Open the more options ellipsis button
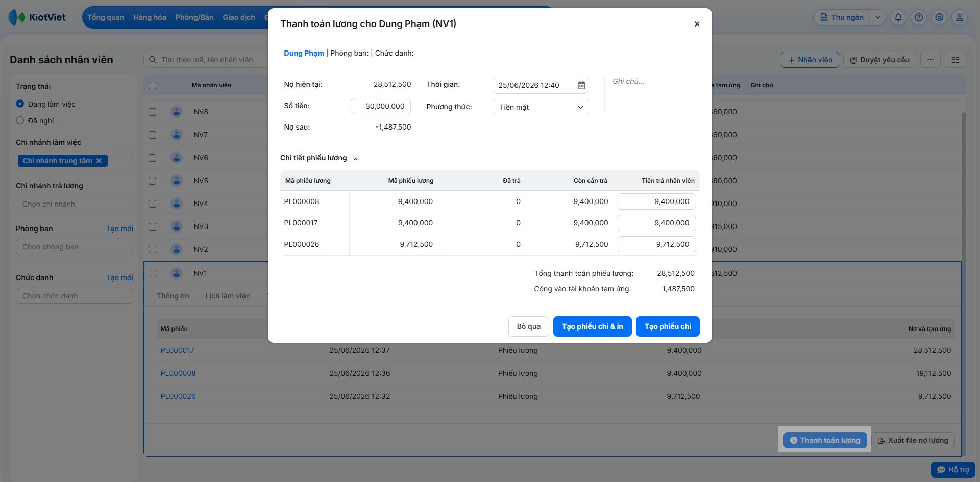Screen dimensions: 980x482 (x=930, y=60)
